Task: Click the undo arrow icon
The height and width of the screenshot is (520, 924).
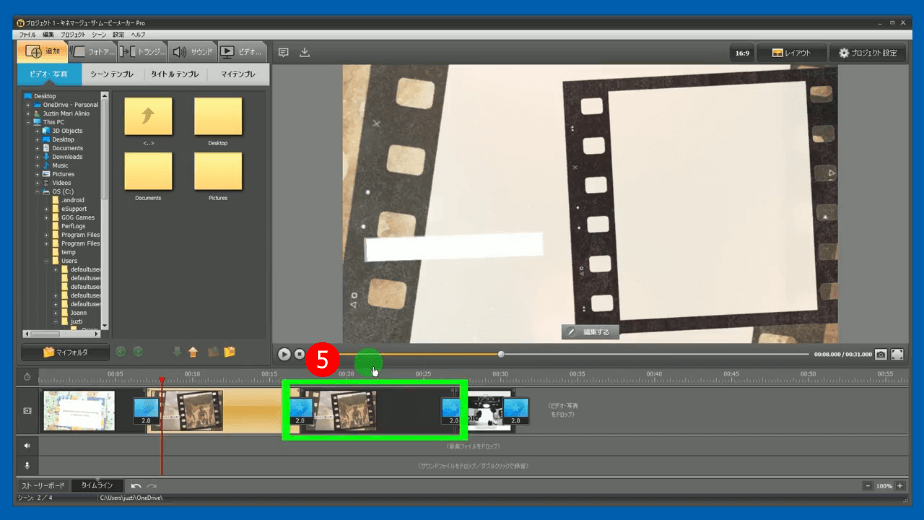Action: click(x=136, y=485)
